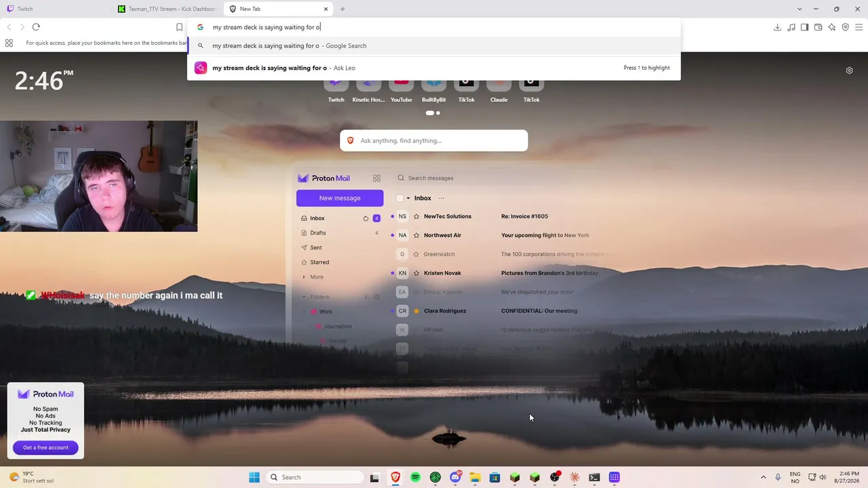The image size is (868, 488).
Task: Open the apps grid in bookmarks bar
Action: [9, 43]
